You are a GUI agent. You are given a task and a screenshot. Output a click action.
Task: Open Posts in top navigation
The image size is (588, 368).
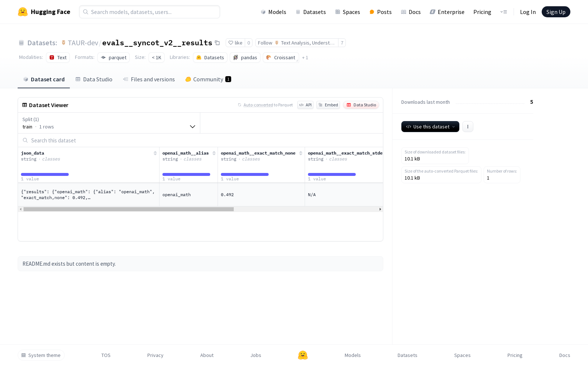380,12
